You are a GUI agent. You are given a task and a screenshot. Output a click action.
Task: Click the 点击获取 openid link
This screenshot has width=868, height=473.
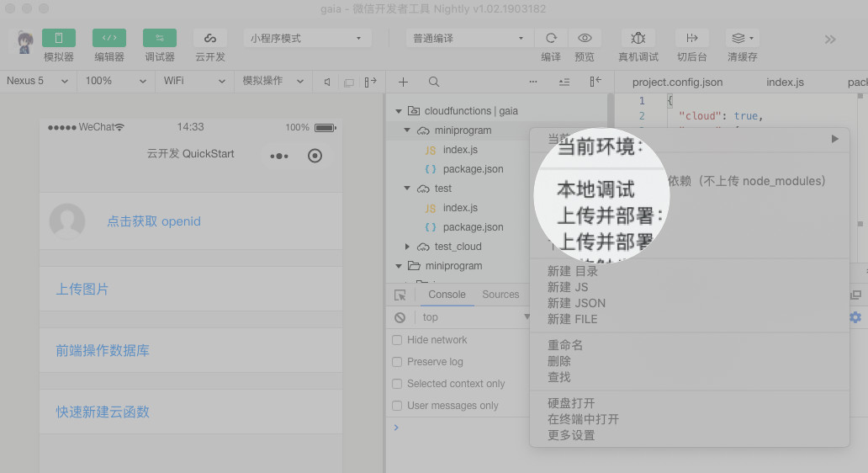tap(154, 221)
